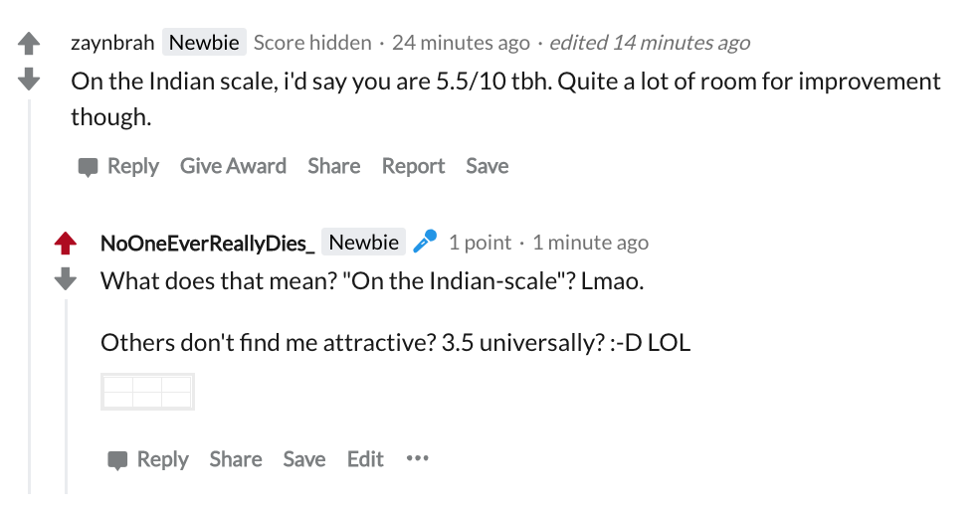This screenshot has width=980, height=505.
Task: Report zaynbrah's comment
Action: (413, 166)
